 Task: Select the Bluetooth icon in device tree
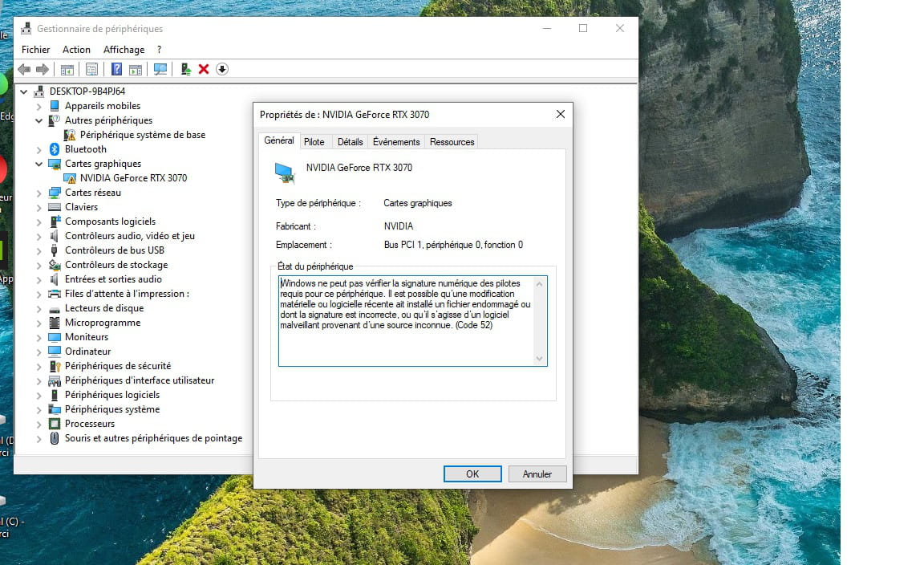click(55, 149)
